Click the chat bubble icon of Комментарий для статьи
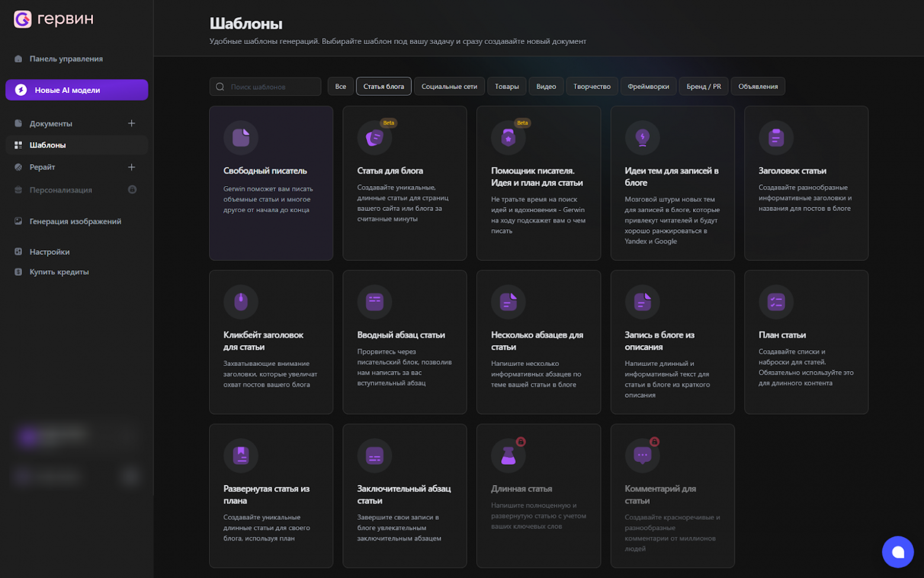924x578 pixels. [x=642, y=455]
